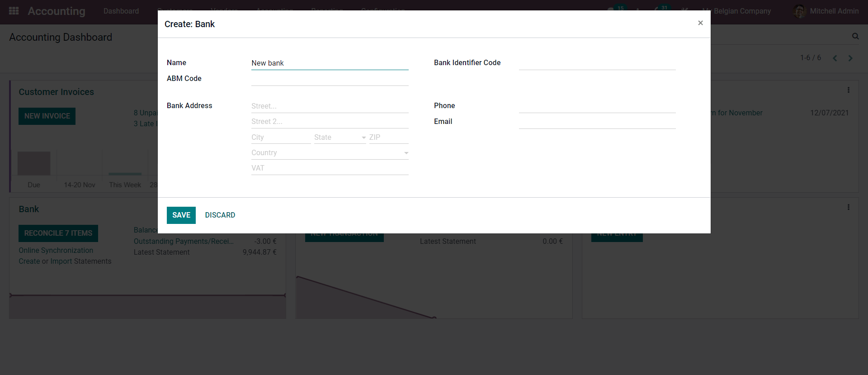Open the Country dropdown
The image size is (868, 375).
[330, 153]
